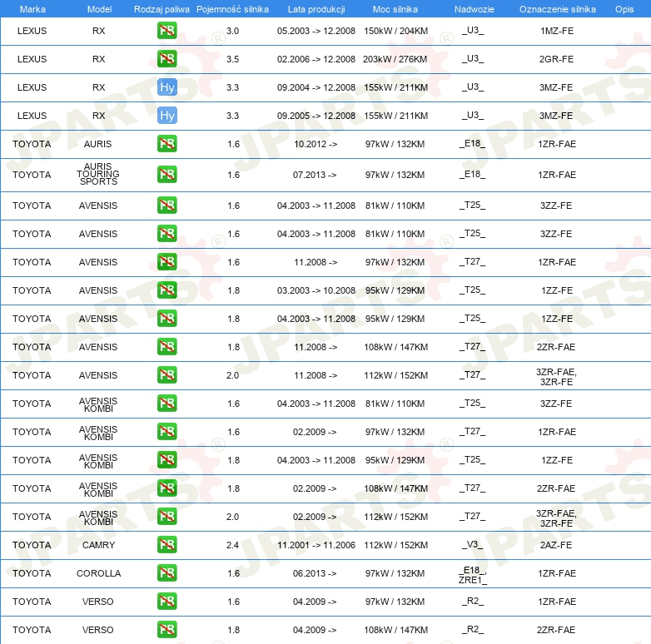Click the Oznaczenie silnika column header

pyautogui.click(x=557, y=9)
